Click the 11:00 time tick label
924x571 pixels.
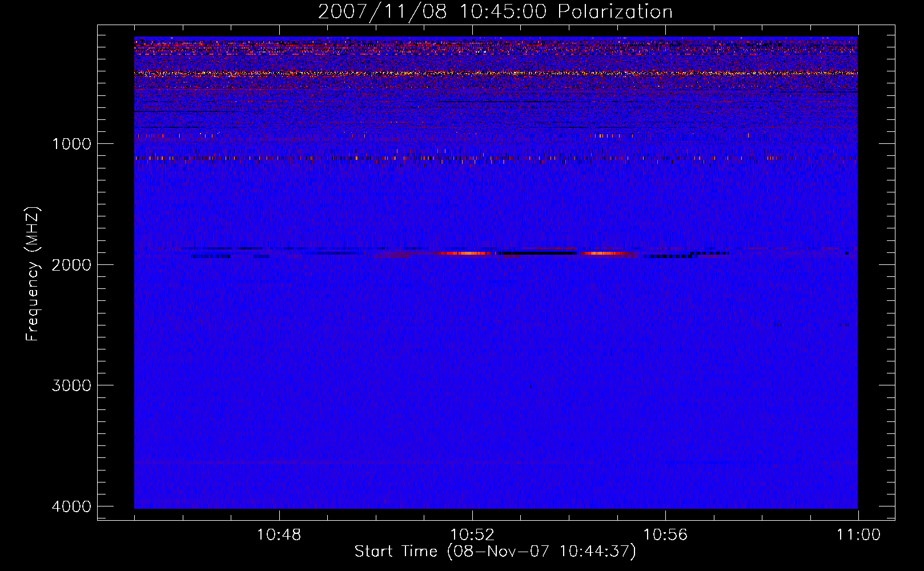858,535
